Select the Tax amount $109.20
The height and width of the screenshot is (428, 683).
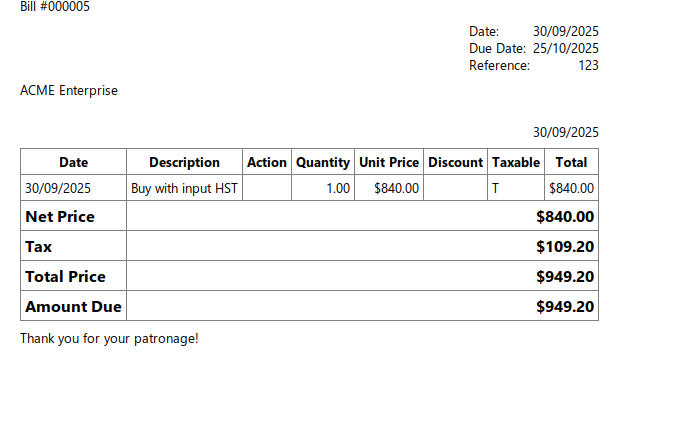pos(565,246)
